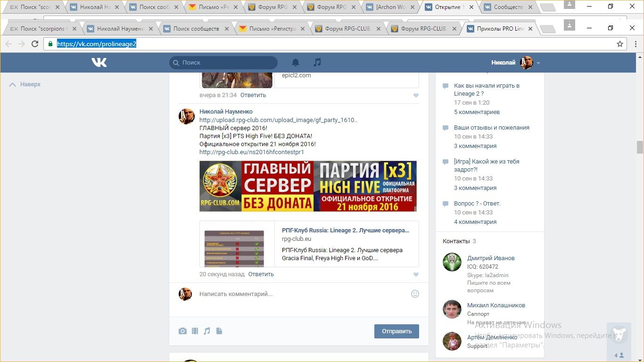Switch to 'Открытие' tab in the back window

[x=450, y=7]
